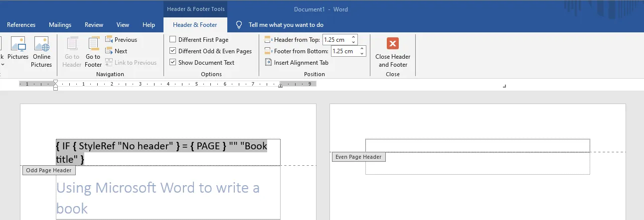Insert Online Pictures
This screenshot has height=220, width=644.
click(42, 52)
